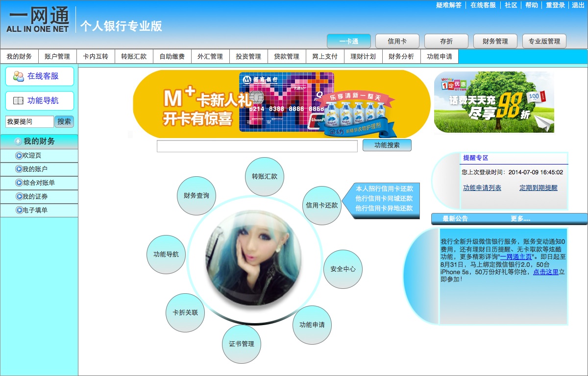588x376 pixels.
Task: Open the 功能申请 menu bar item
Action: click(x=440, y=56)
